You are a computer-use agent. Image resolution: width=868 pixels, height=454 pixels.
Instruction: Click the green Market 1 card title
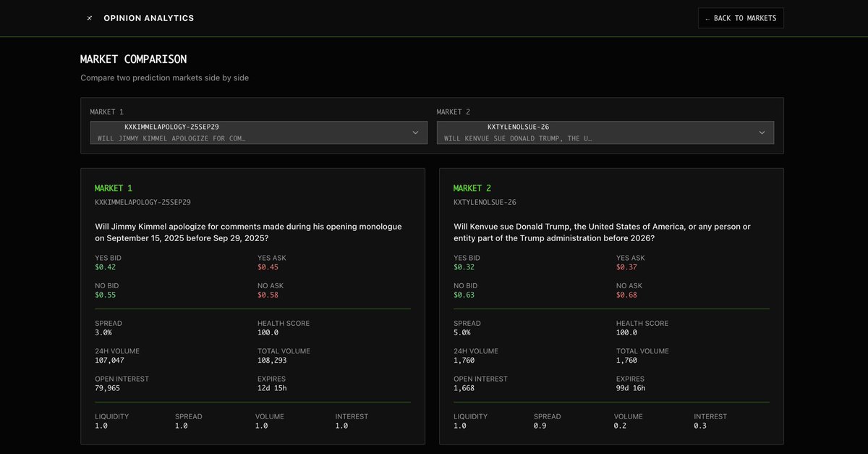click(114, 188)
